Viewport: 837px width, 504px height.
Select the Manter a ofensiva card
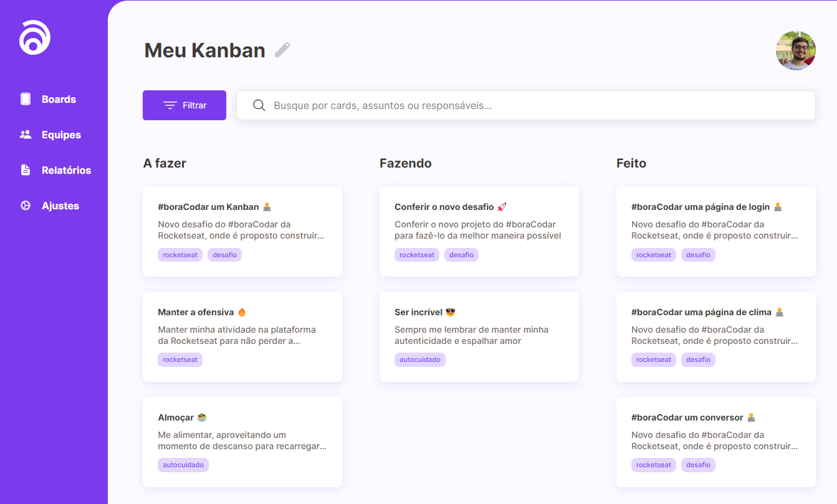tap(242, 336)
